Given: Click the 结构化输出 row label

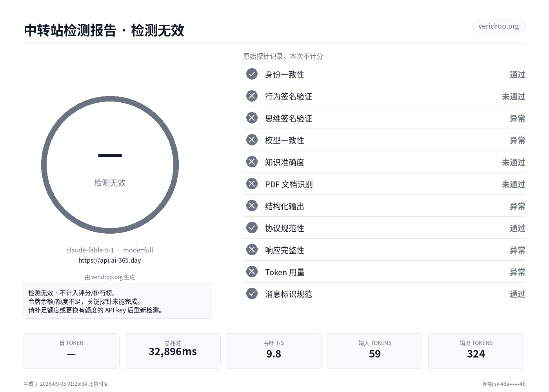Looking at the screenshot, I should pos(285,206).
